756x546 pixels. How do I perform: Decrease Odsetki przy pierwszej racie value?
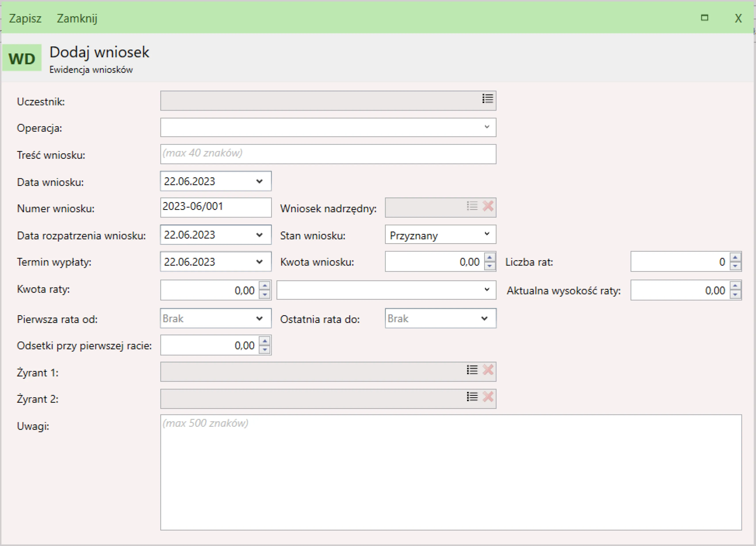coord(265,350)
